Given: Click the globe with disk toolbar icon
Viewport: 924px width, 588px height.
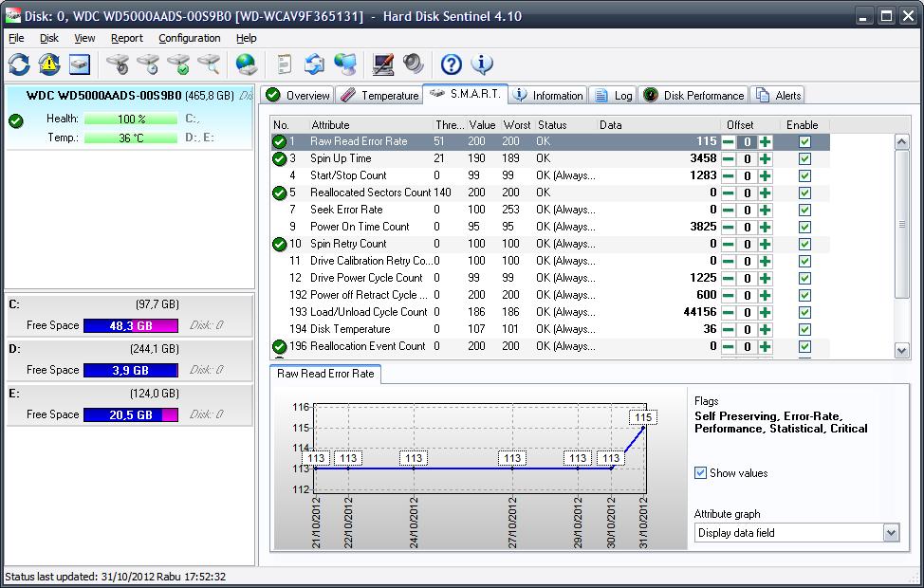Looking at the screenshot, I should [x=246, y=64].
